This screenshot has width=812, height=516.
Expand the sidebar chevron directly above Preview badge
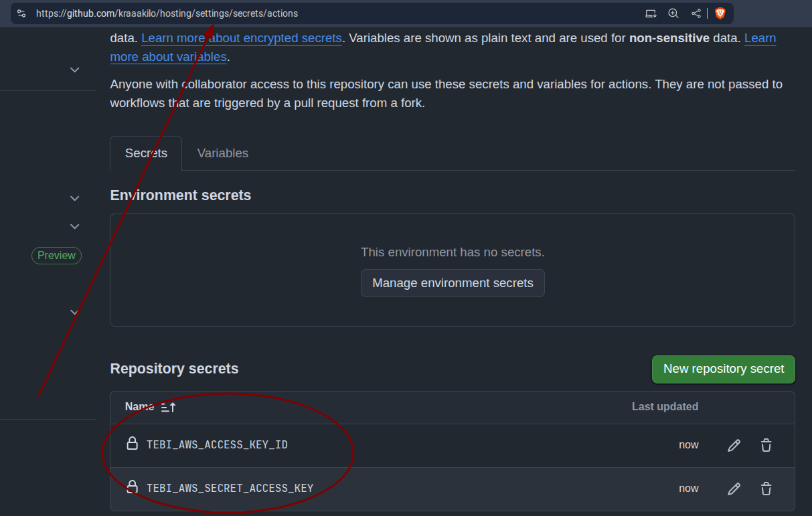point(75,226)
